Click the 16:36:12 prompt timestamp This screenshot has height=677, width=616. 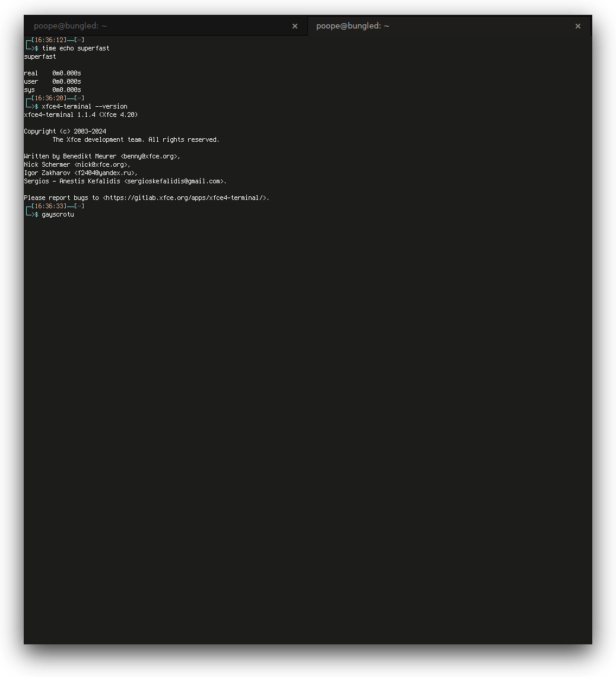pyautogui.click(x=49, y=40)
